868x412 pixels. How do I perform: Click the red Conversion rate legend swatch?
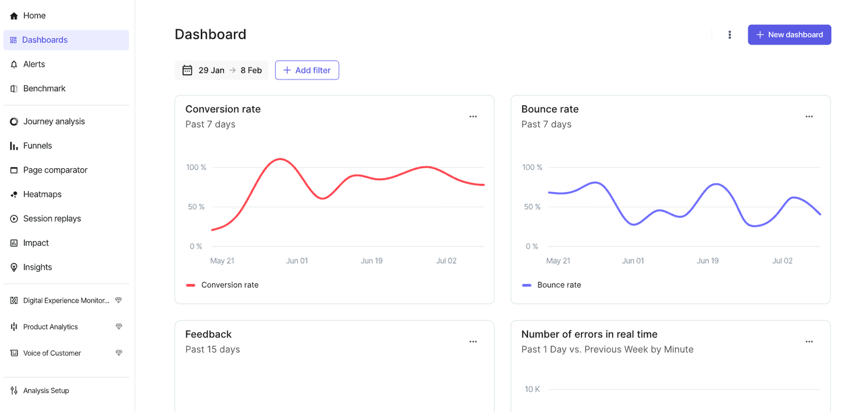coord(190,285)
